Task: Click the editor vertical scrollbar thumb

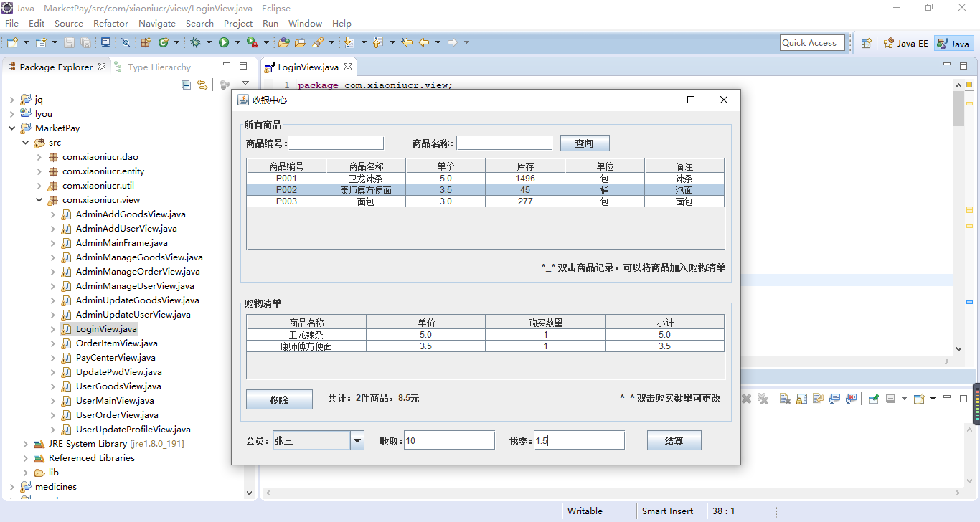Action: (958, 108)
